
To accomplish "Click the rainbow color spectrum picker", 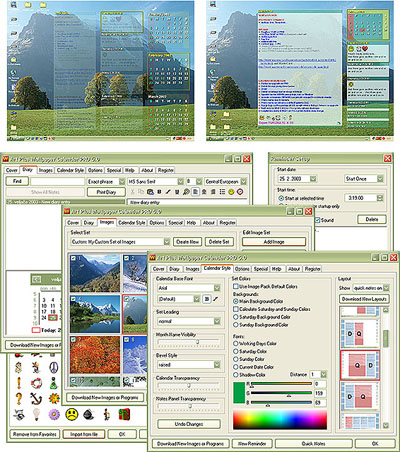I will (280, 419).
